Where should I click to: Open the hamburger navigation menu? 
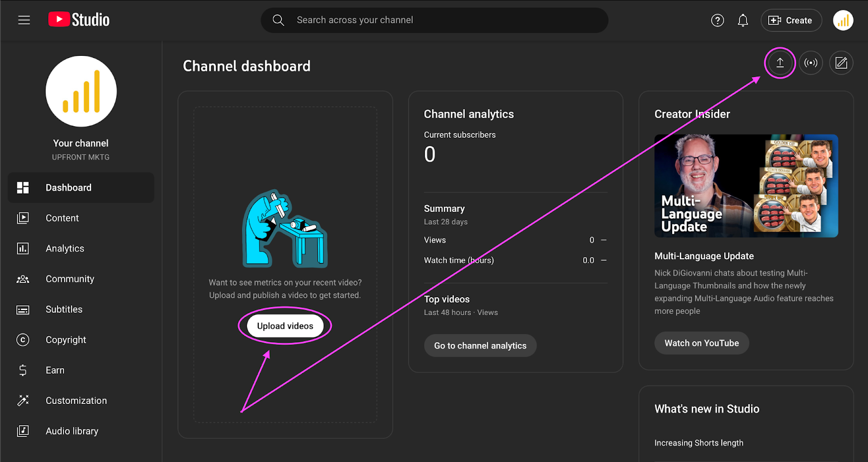tap(24, 20)
